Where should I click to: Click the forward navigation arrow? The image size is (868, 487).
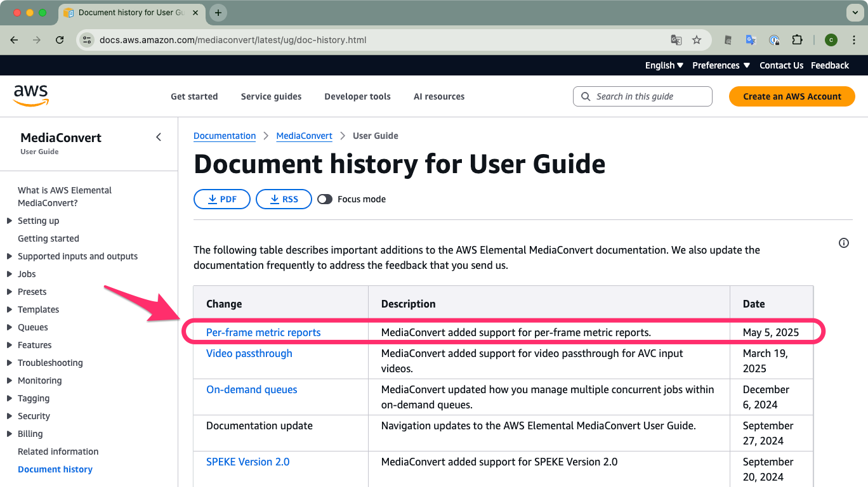coord(37,40)
